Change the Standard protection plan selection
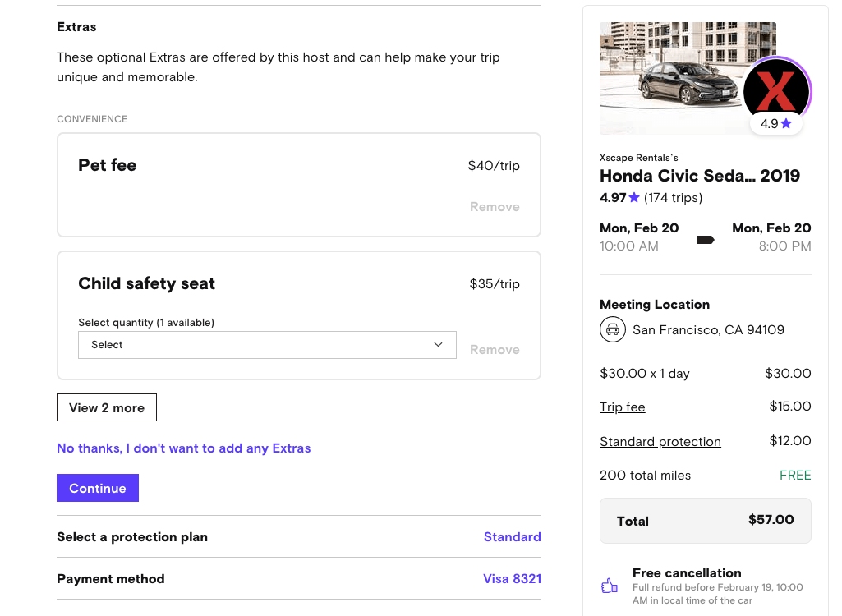 [x=512, y=537]
